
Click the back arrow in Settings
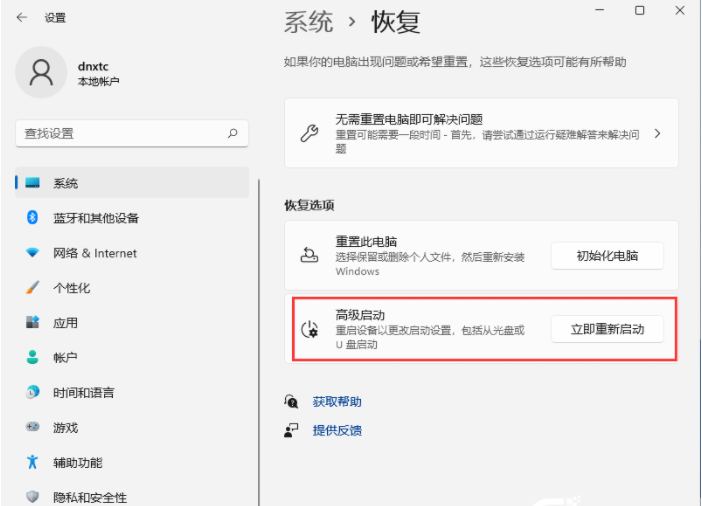click(22, 18)
